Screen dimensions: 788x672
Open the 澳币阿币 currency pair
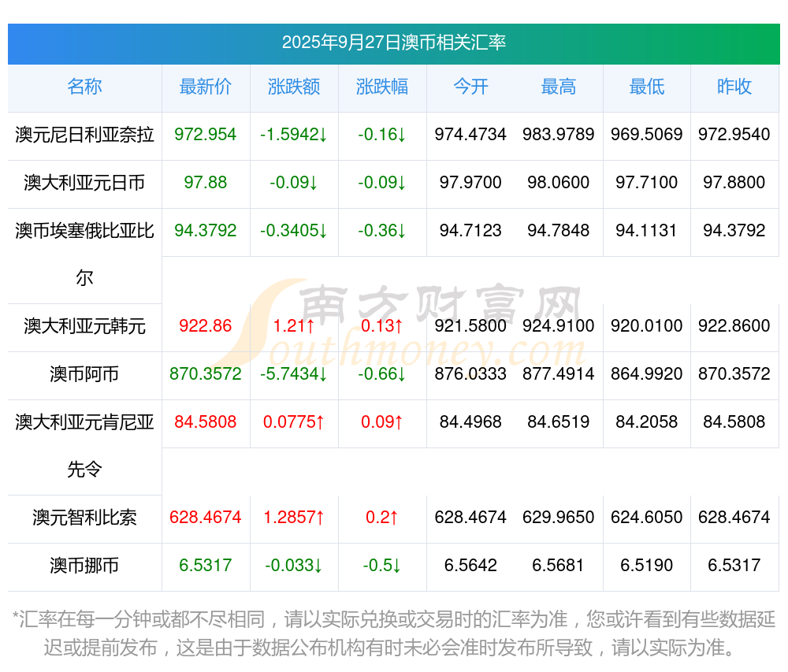pyautogui.click(x=84, y=374)
